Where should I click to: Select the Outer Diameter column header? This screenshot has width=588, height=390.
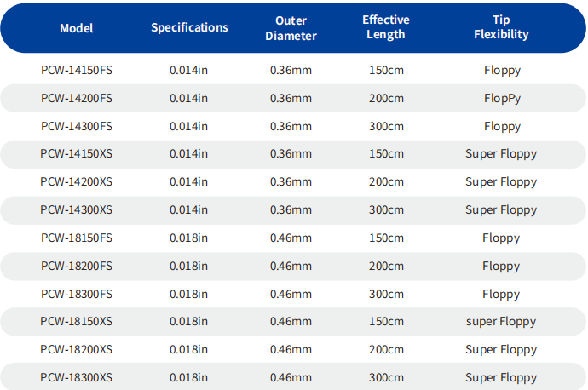(x=291, y=28)
